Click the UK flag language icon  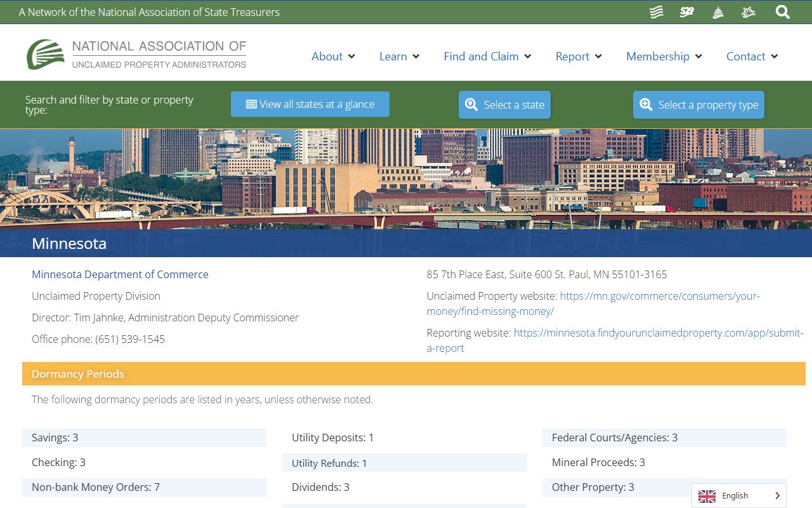pyautogui.click(x=707, y=496)
